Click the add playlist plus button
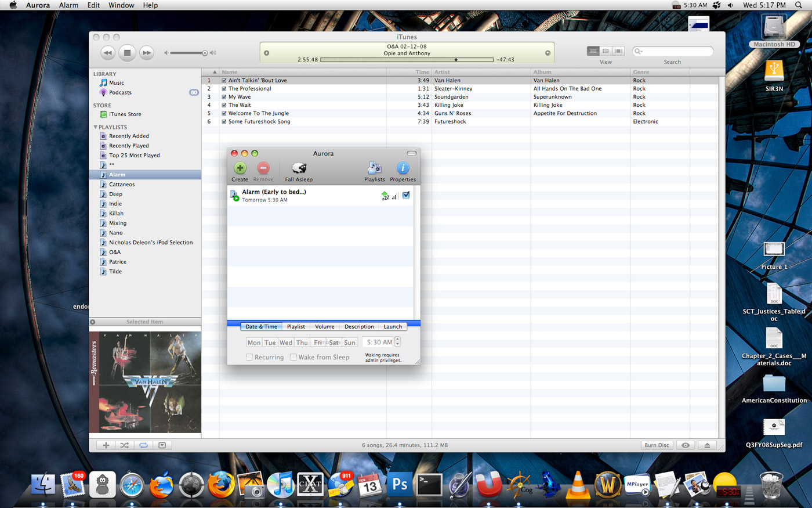The width and height of the screenshot is (812, 508). point(106,445)
